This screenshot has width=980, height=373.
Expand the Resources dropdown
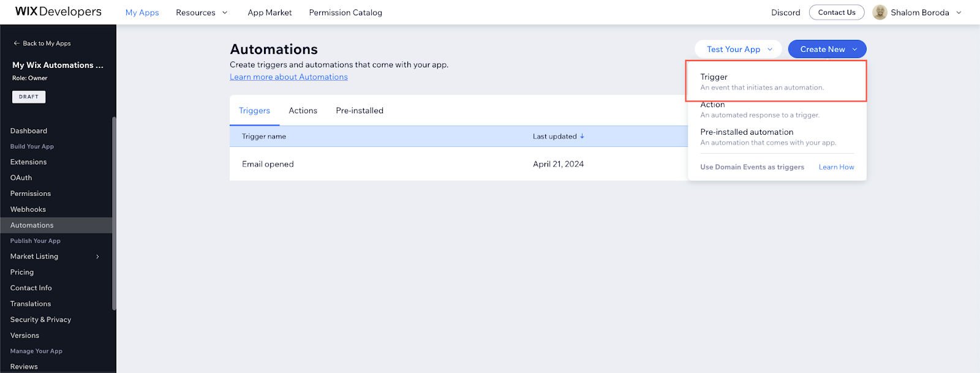tap(202, 12)
